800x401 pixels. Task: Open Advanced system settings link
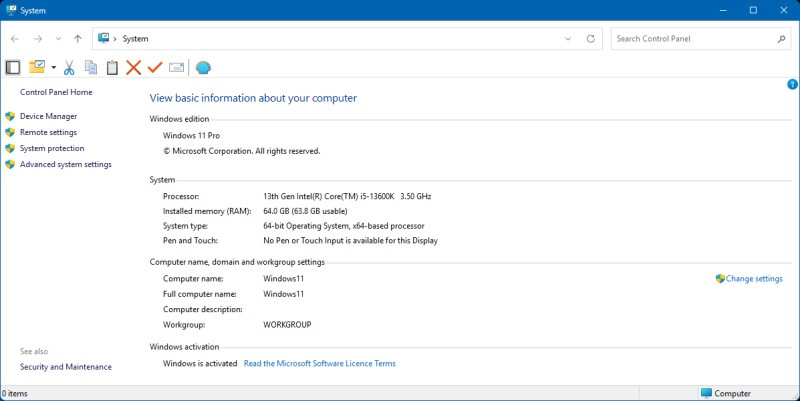66,164
